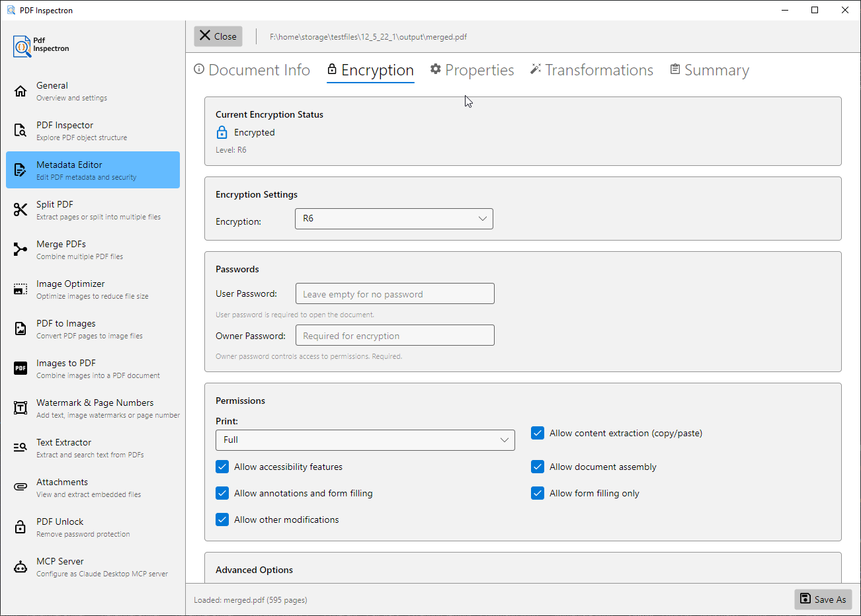Image resolution: width=861 pixels, height=616 pixels.
Task: Open the PDF Unlock padlock icon
Action: pos(20,527)
